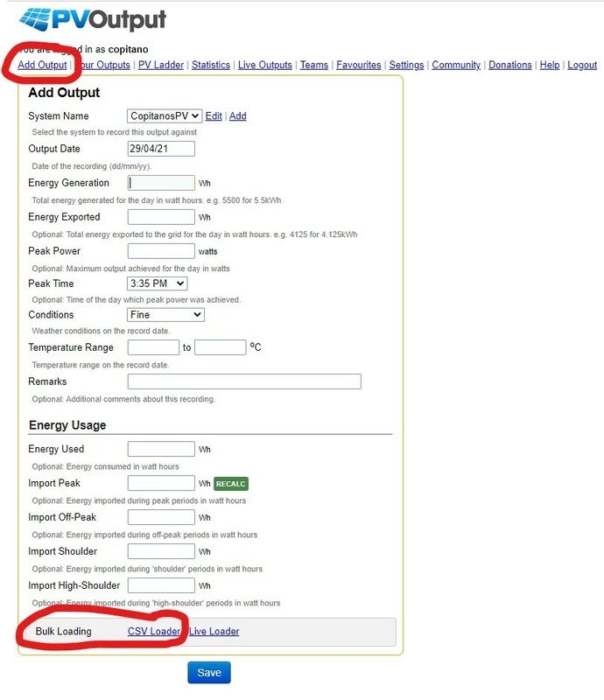Open the Peak Time dropdown
The width and height of the screenshot is (604, 700).
tap(158, 283)
